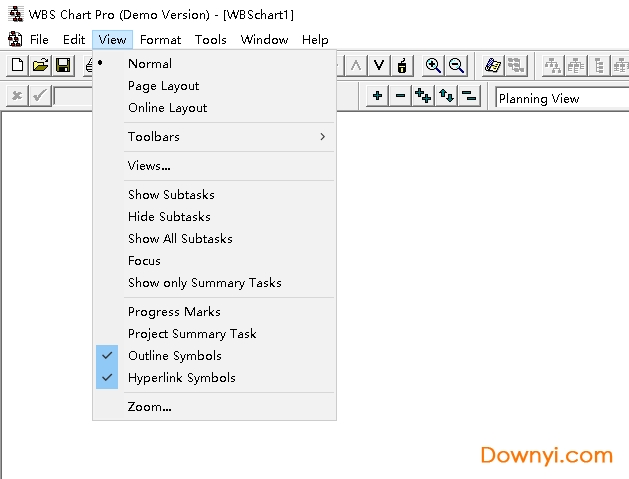This screenshot has height=479, width=629.
Task: Toggle Outline Symbols checkmark off
Action: 174,356
